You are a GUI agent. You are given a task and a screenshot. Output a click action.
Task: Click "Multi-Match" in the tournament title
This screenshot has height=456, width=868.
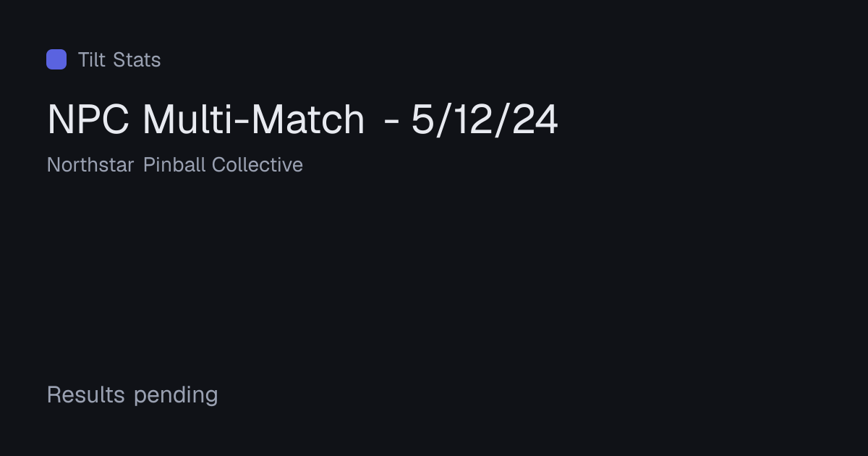tap(254, 119)
